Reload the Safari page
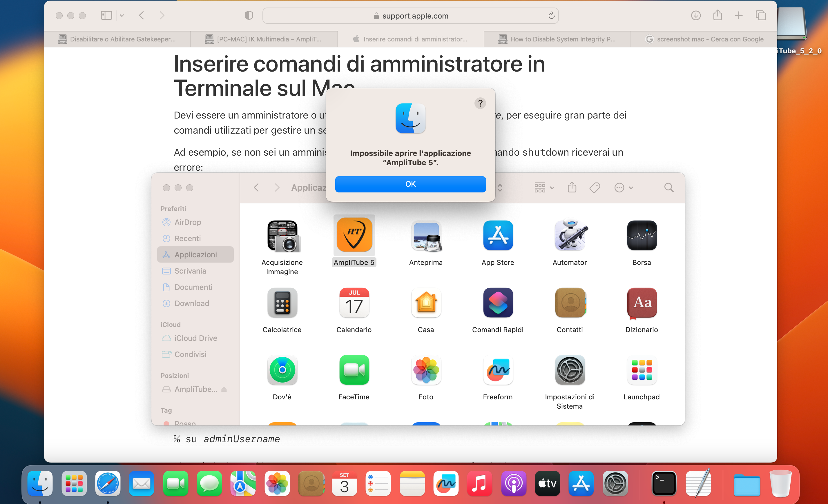This screenshot has height=504, width=828. (x=551, y=15)
